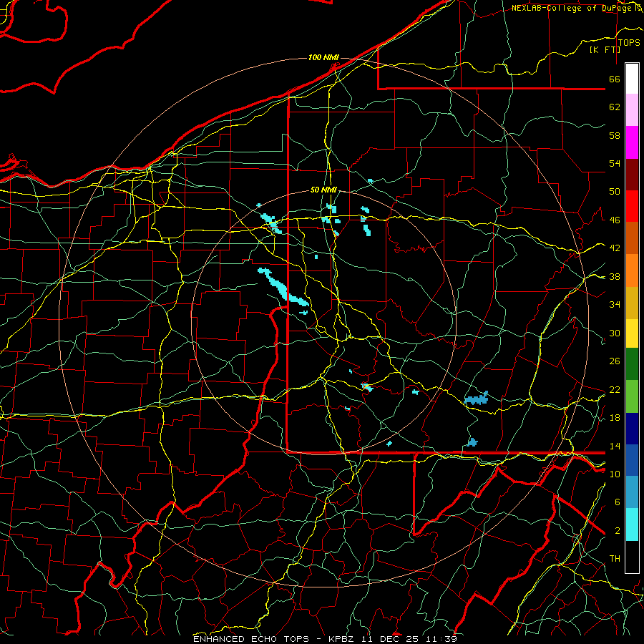The height and width of the screenshot is (644, 644).
Task: Click the 62 legend value label
Action: [615, 107]
